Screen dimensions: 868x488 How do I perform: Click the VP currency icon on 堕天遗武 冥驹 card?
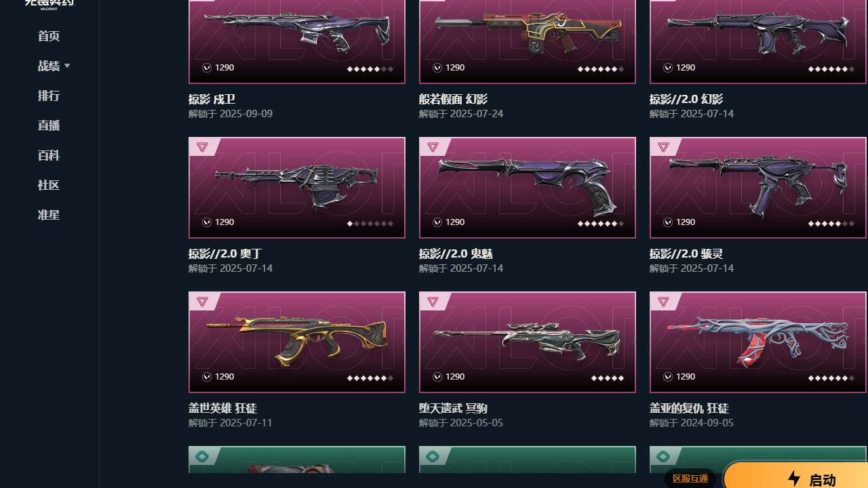[x=437, y=377]
